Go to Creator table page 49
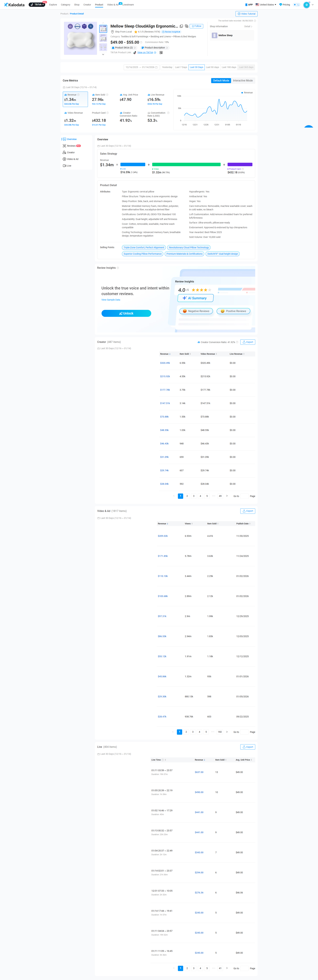 click(220, 496)
